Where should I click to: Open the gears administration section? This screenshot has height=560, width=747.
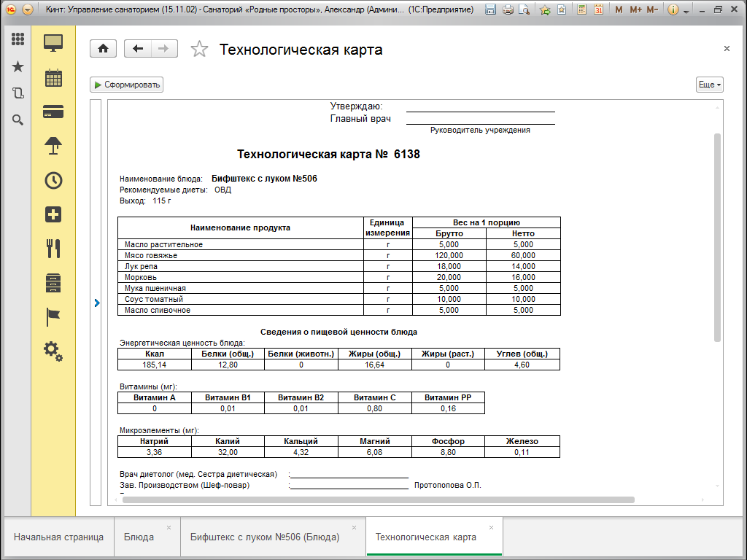tap(53, 351)
